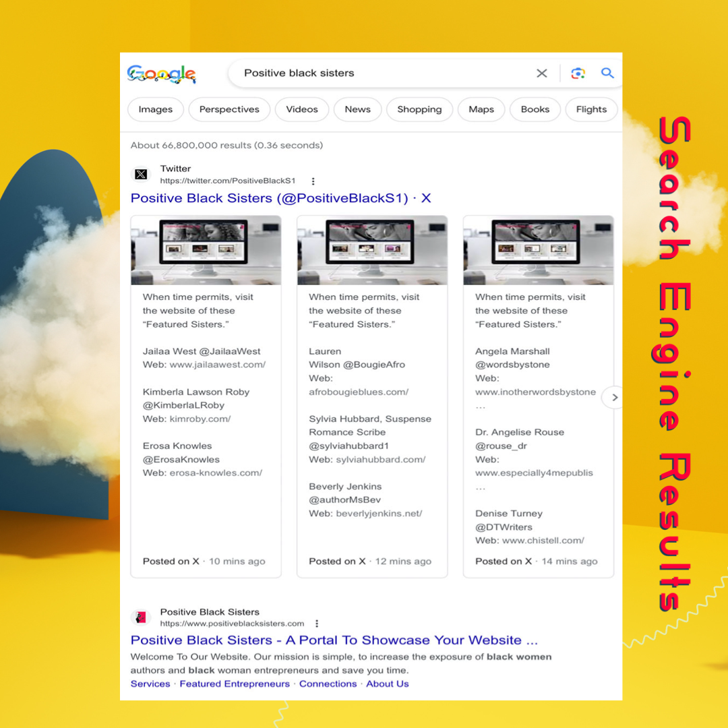The width and height of the screenshot is (728, 728).
Task: Click the '@ErosaKnowles' handle text
Action: pos(181,459)
